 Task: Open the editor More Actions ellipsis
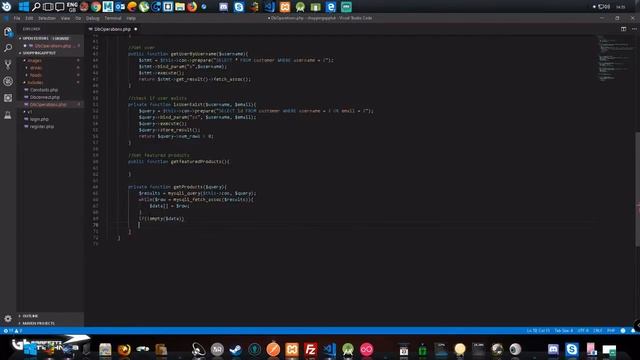pyautogui.click(x=634, y=29)
